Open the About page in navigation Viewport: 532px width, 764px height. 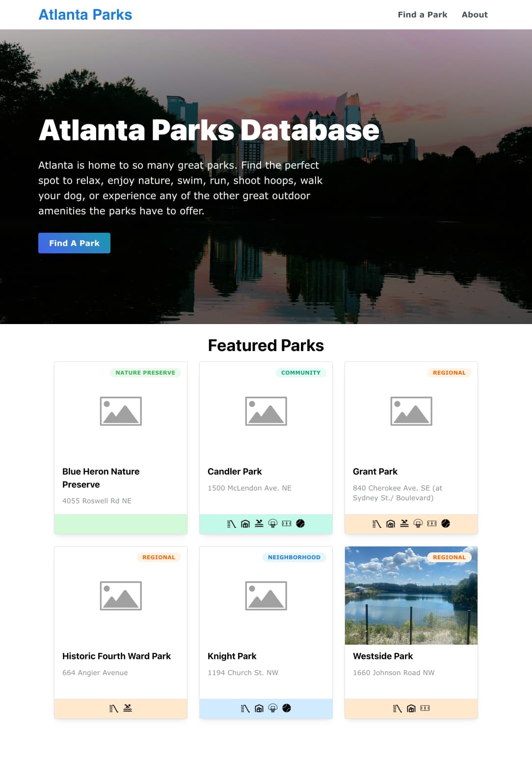[474, 15]
